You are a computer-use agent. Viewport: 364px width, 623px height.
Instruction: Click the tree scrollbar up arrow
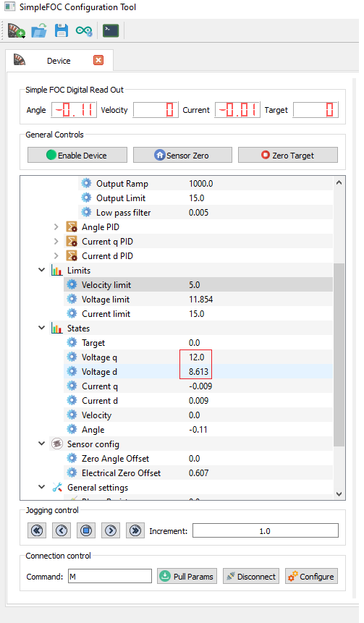coord(339,182)
